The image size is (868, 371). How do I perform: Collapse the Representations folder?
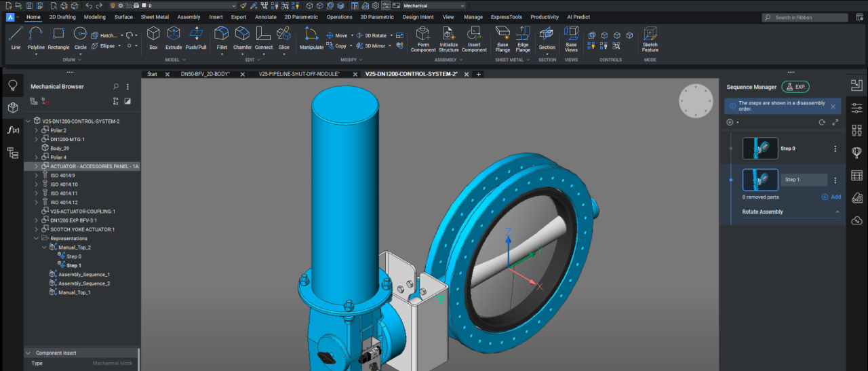[37, 239]
